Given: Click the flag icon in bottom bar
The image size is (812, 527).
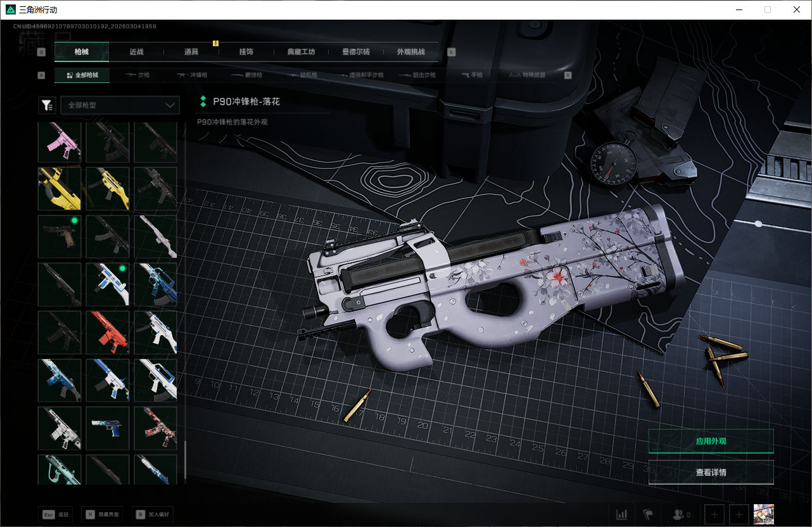Looking at the screenshot, I should coord(648,514).
